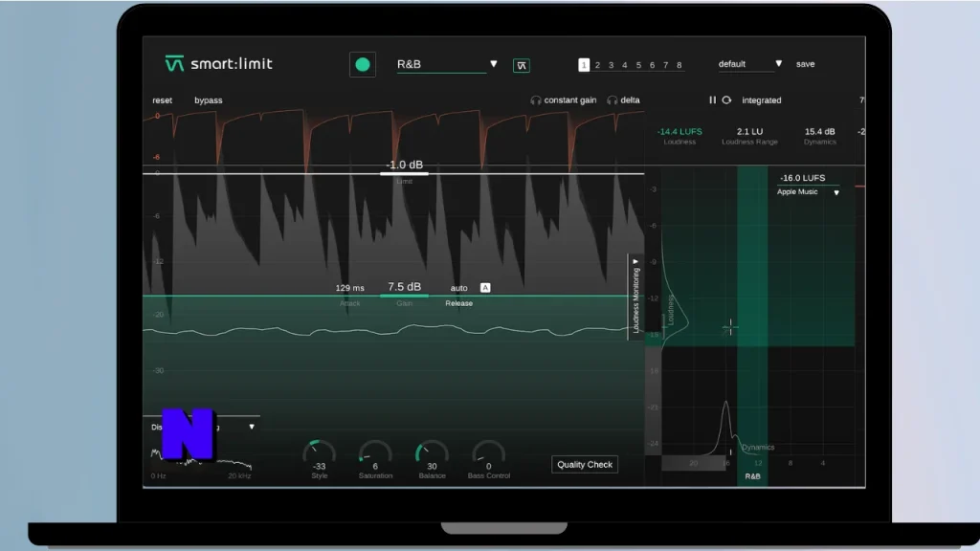This screenshot has height=551, width=980.
Task: Toggle the constant gain label
Action: tap(570, 99)
